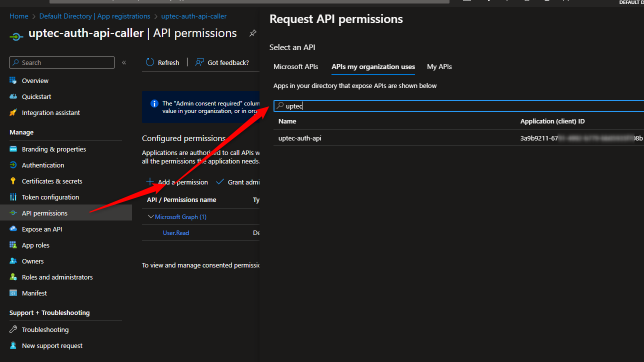Collapse the sidebar menu with double chevron
644x362 pixels.
[x=124, y=62]
